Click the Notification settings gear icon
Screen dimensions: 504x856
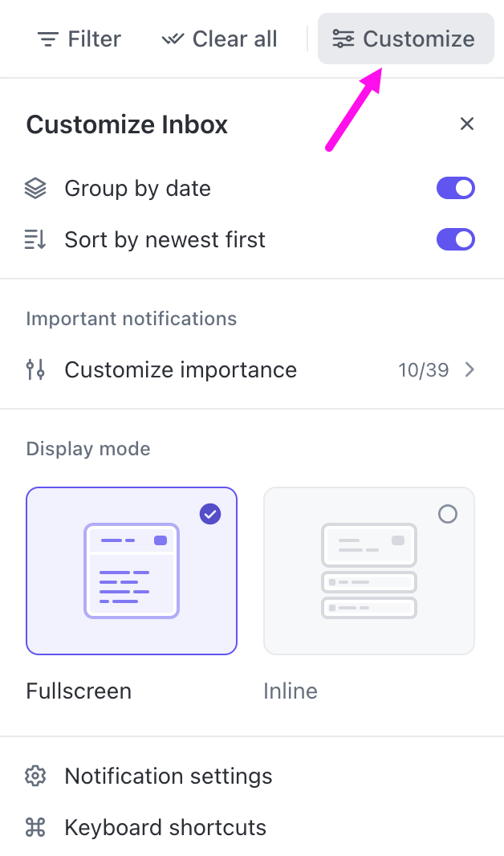pos(35,776)
